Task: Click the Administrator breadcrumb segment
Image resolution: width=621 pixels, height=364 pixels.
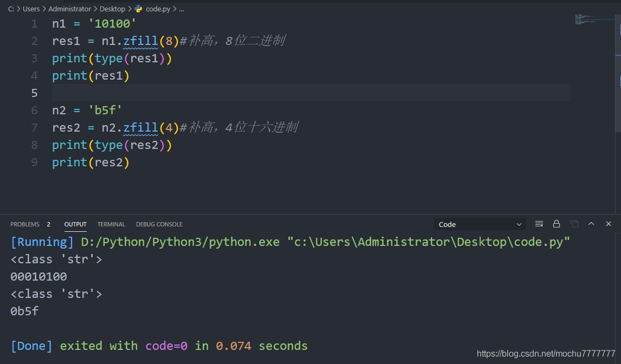Action: tap(70, 9)
